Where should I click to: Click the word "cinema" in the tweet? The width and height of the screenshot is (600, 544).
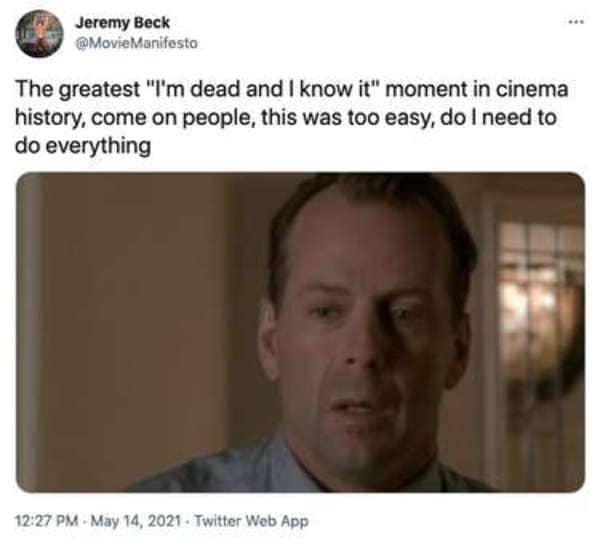pos(532,90)
